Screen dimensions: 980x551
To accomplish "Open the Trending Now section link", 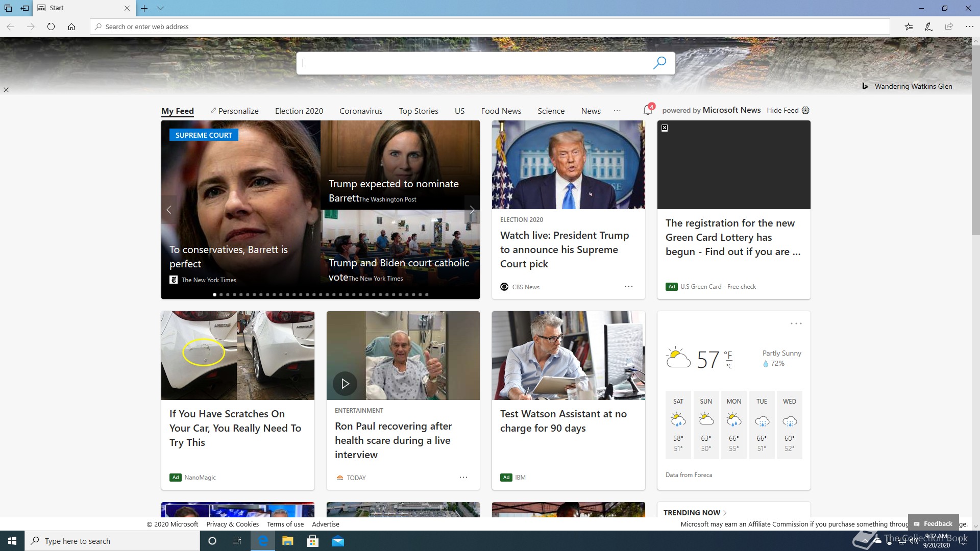I will (x=695, y=513).
